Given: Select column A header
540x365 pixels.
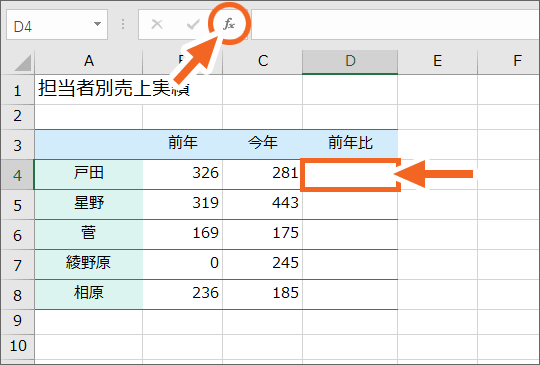Looking at the screenshot, I should 89,61.
